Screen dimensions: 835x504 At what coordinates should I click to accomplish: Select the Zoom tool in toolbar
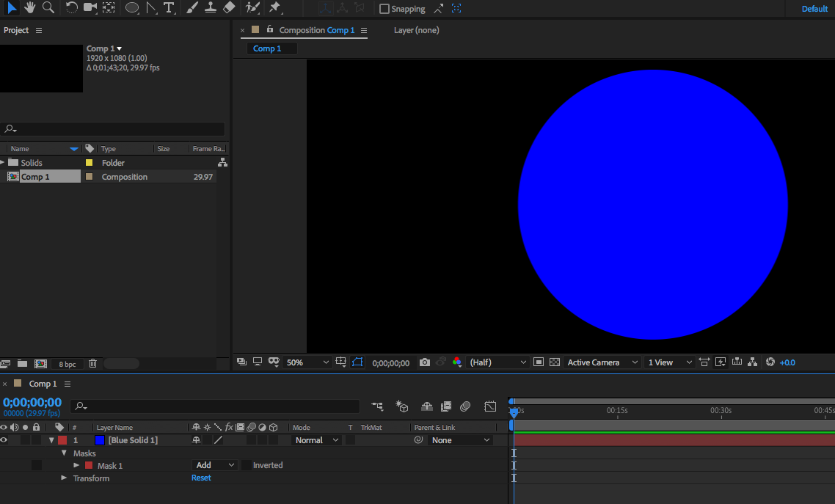click(x=48, y=7)
